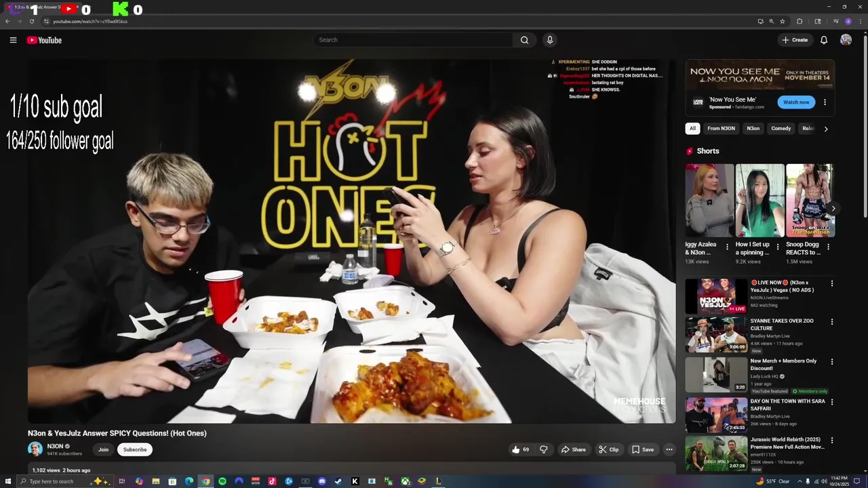Open the Iggy Azalea & N3on short
Image resolution: width=868 pixels, height=488 pixels.
[x=709, y=201]
